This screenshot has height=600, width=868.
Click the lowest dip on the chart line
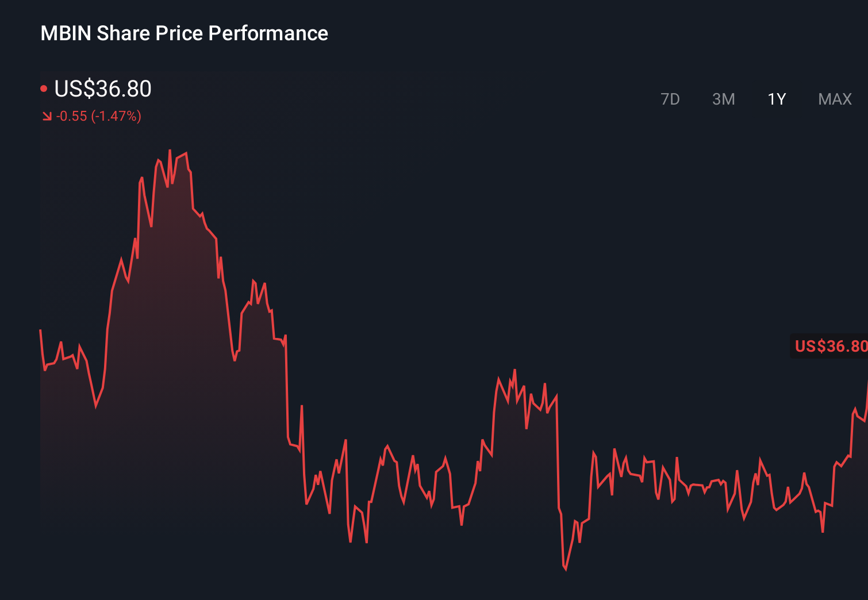(x=565, y=570)
